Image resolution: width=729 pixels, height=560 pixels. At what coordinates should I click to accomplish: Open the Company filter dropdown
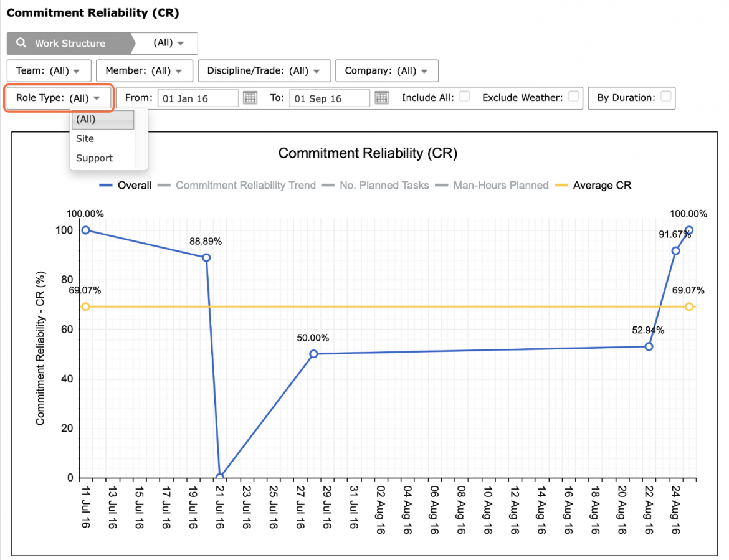(387, 70)
